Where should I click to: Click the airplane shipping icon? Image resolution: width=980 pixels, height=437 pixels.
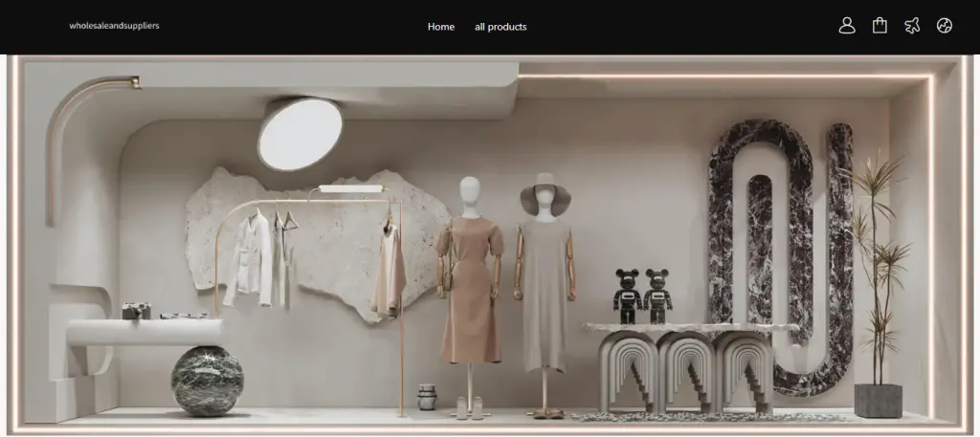pyautogui.click(x=912, y=26)
